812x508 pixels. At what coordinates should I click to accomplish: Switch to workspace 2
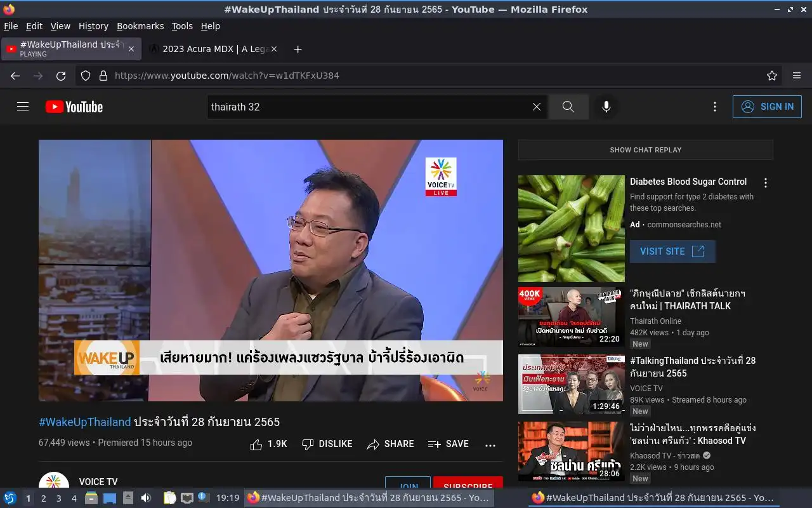click(44, 498)
